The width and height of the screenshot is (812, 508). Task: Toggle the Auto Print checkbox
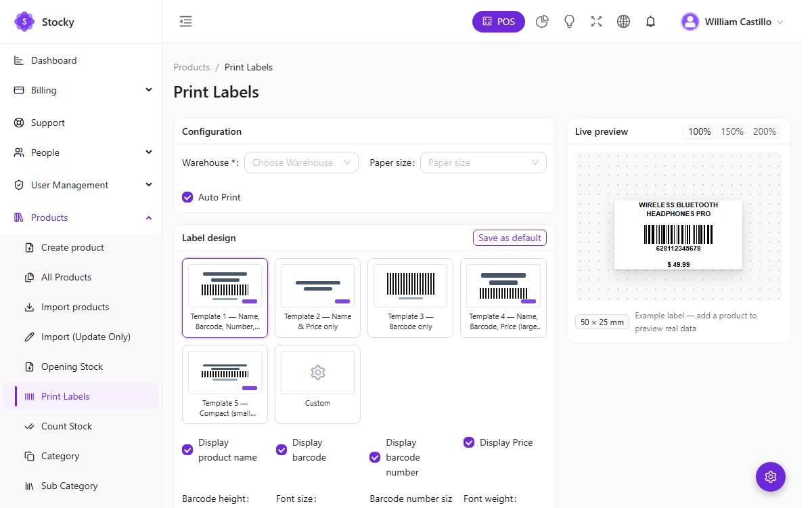187,197
